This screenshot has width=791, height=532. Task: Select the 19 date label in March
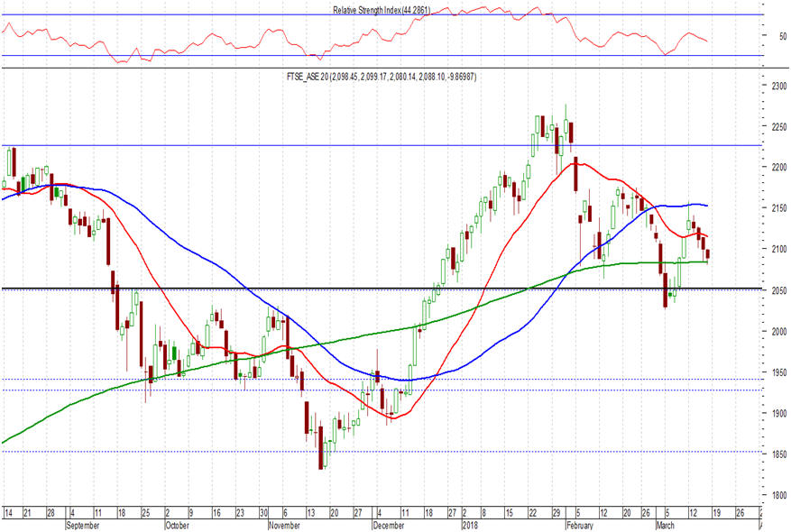(x=717, y=513)
